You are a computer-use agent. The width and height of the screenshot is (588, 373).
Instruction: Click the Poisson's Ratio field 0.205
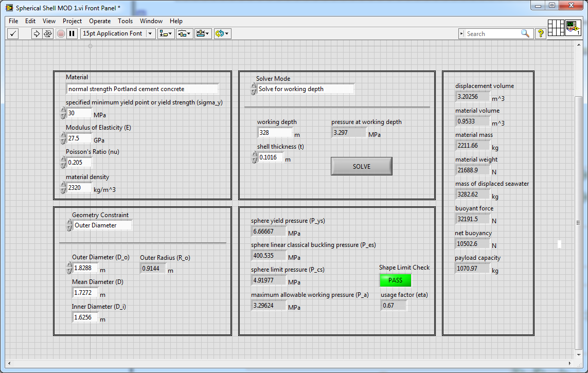[79, 163]
